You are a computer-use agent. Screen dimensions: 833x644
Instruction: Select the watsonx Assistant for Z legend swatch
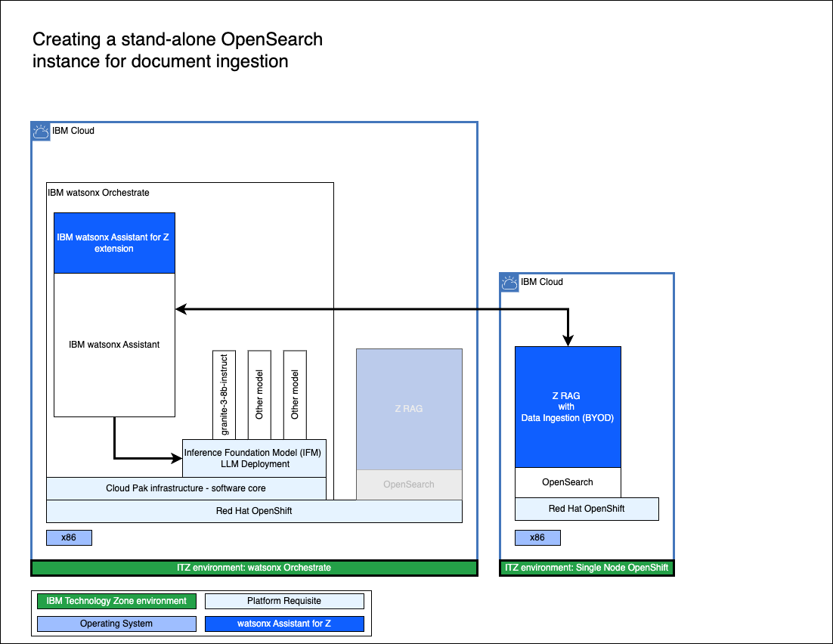(x=284, y=624)
